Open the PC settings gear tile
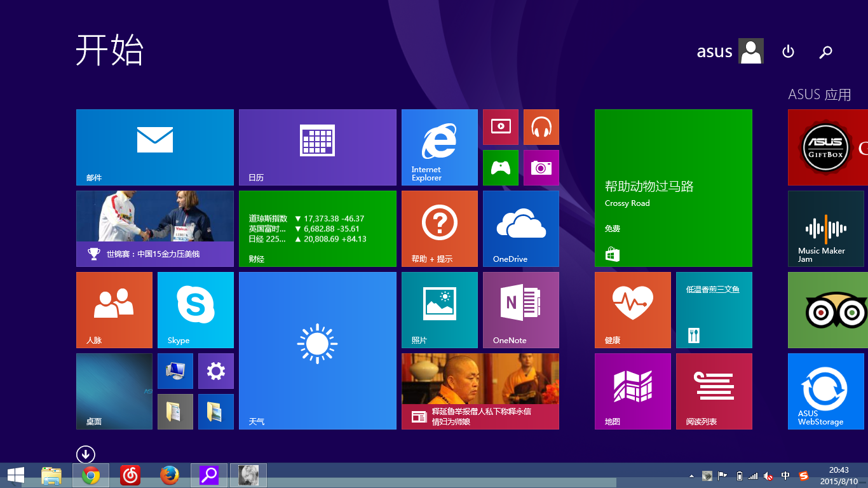 [x=216, y=371]
